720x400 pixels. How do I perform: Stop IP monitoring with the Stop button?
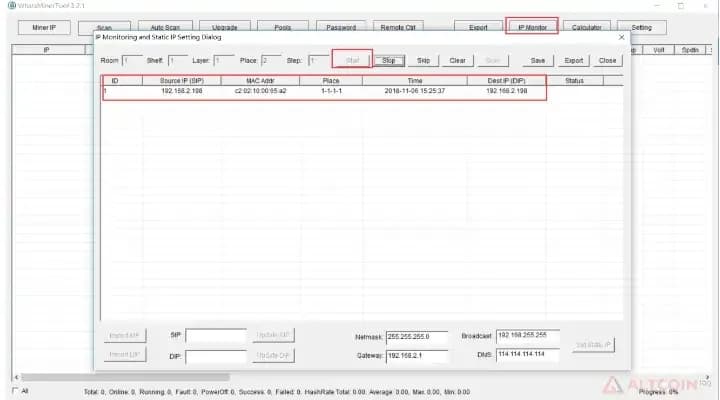pos(388,61)
